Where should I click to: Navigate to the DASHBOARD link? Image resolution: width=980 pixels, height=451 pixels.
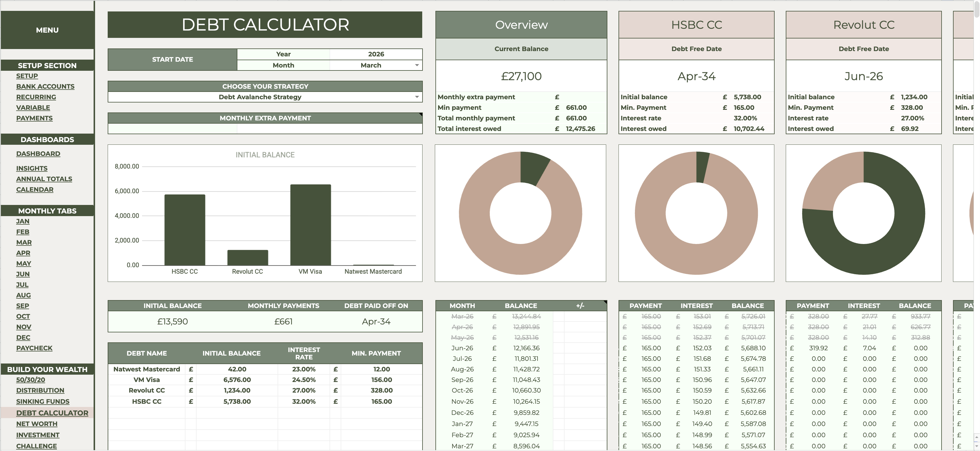point(38,154)
